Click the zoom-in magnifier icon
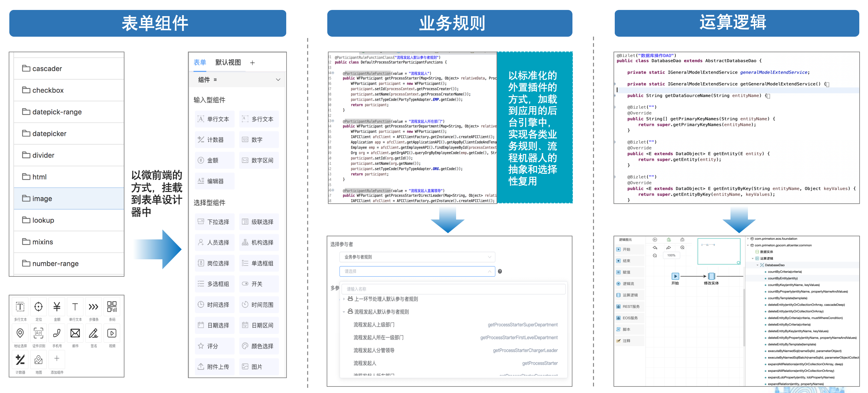The width and height of the screenshot is (868, 393). (x=682, y=247)
